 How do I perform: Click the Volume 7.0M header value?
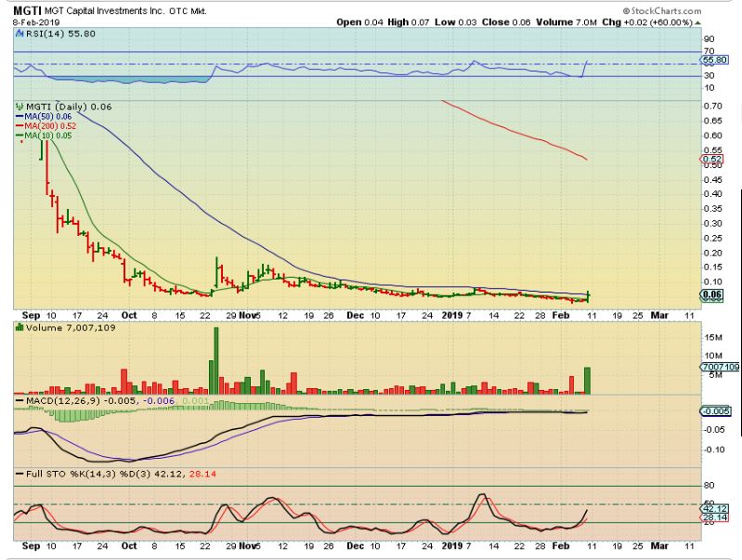pos(566,22)
